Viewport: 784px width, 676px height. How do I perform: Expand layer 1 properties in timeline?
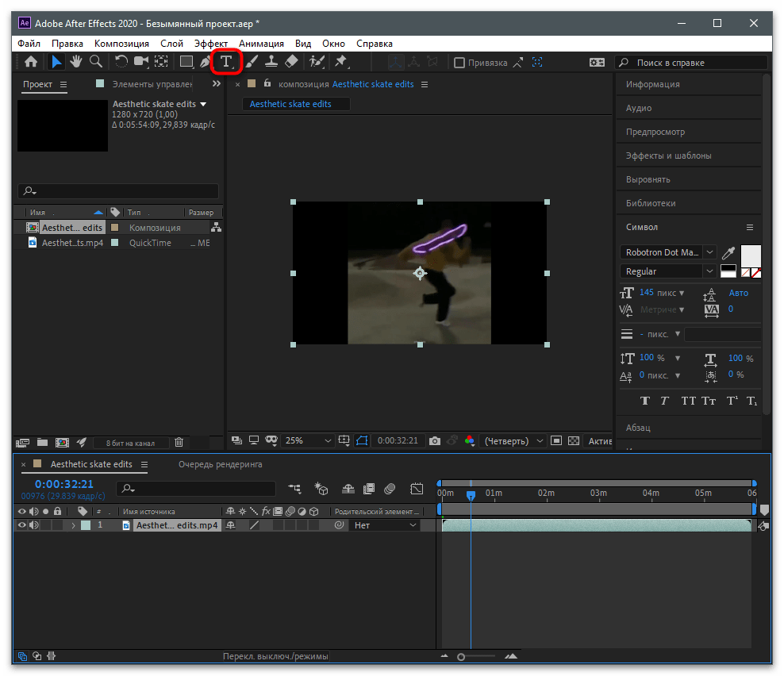tap(74, 525)
